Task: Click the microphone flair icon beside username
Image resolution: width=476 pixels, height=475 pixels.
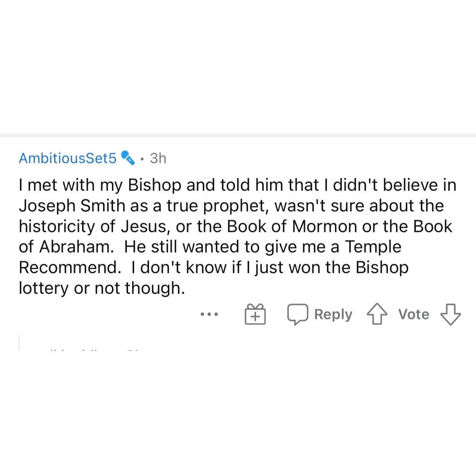Action: coord(128,158)
